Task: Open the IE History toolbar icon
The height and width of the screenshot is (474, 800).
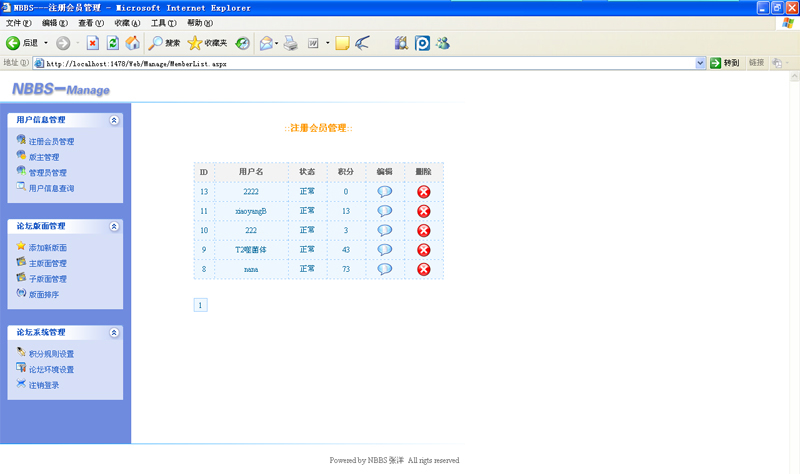Action: (x=242, y=43)
